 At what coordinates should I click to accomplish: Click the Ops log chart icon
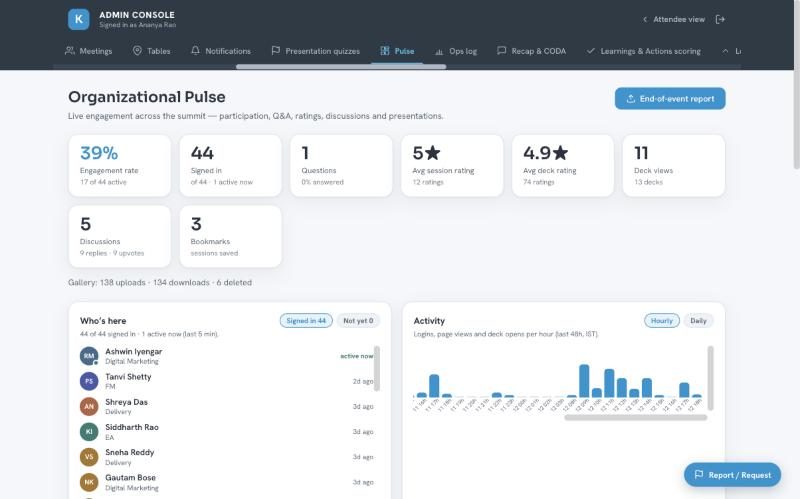click(439, 52)
